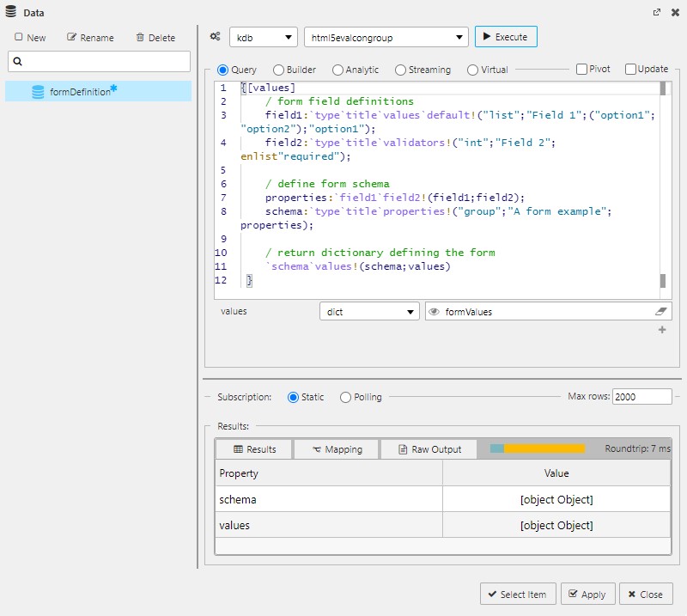The width and height of the screenshot is (687, 616).
Task: Switch to Builder query mode
Action: 278,70
